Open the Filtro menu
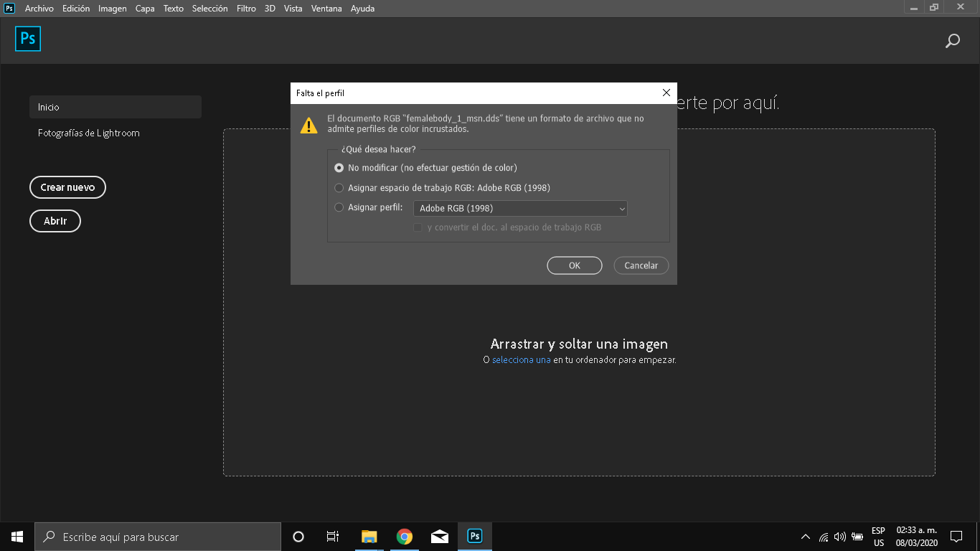 click(246, 9)
